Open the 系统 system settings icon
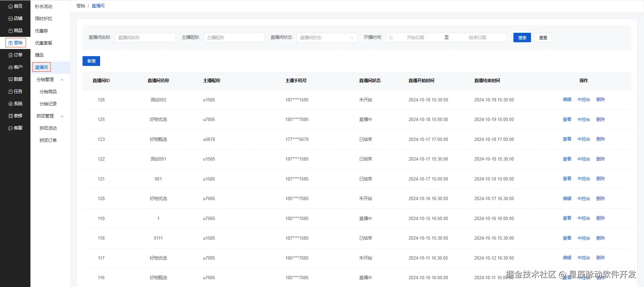This screenshot has width=644, height=287. tap(10, 104)
